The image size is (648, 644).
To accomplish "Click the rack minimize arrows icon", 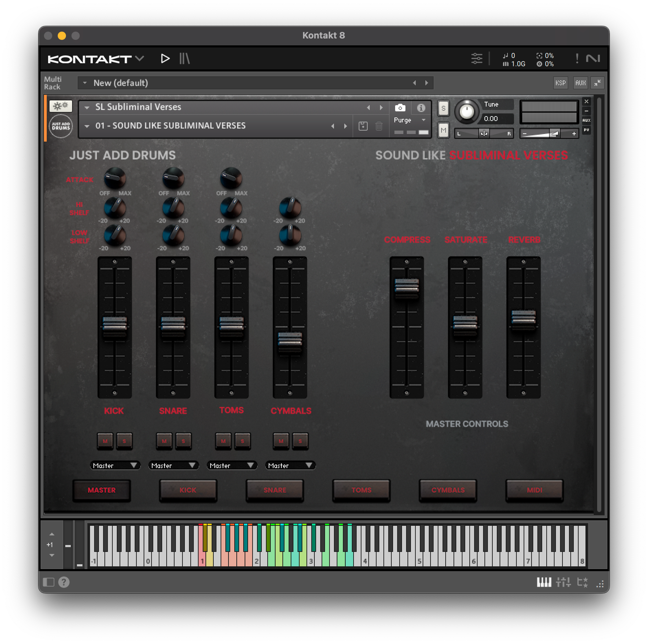I will (x=597, y=83).
